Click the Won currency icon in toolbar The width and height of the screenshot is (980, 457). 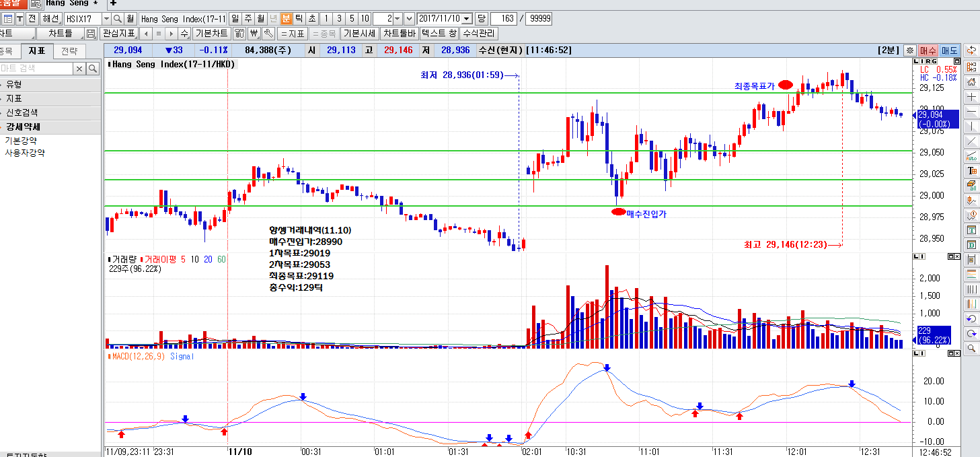[x=254, y=33]
